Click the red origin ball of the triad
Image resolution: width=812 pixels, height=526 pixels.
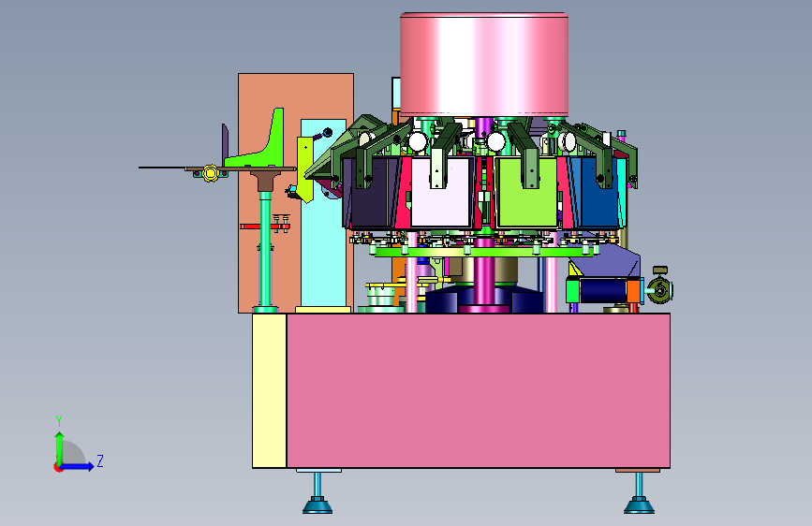(58, 467)
